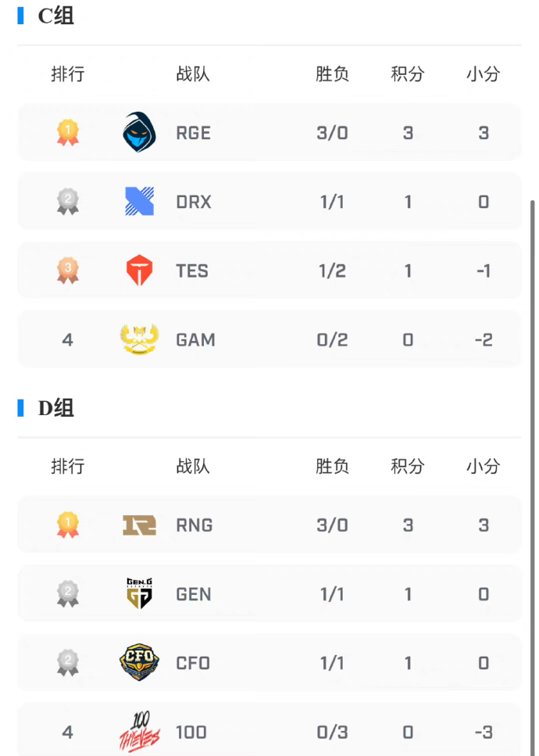Click the bronze medal beside TES
The image size is (539, 756).
pyautogui.click(x=67, y=271)
